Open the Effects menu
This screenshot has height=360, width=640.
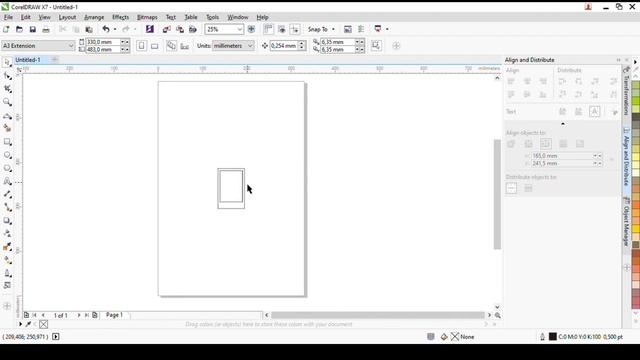pyautogui.click(x=120, y=17)
